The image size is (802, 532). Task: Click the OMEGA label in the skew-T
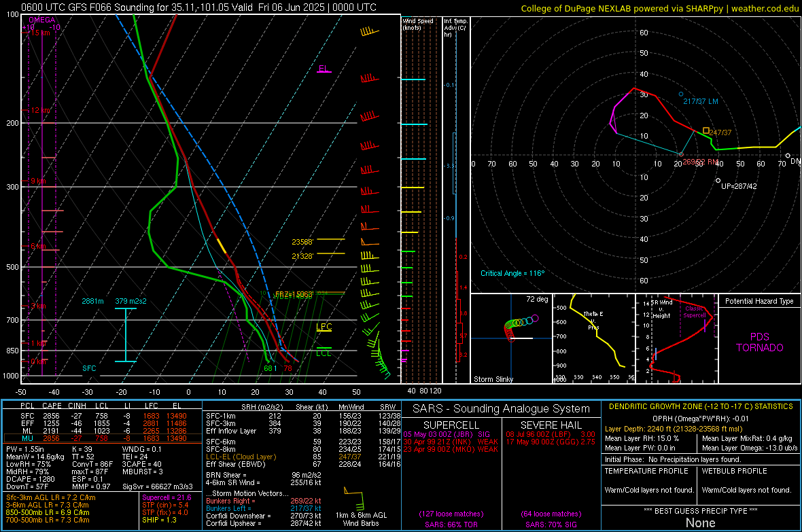click(42, 20)
